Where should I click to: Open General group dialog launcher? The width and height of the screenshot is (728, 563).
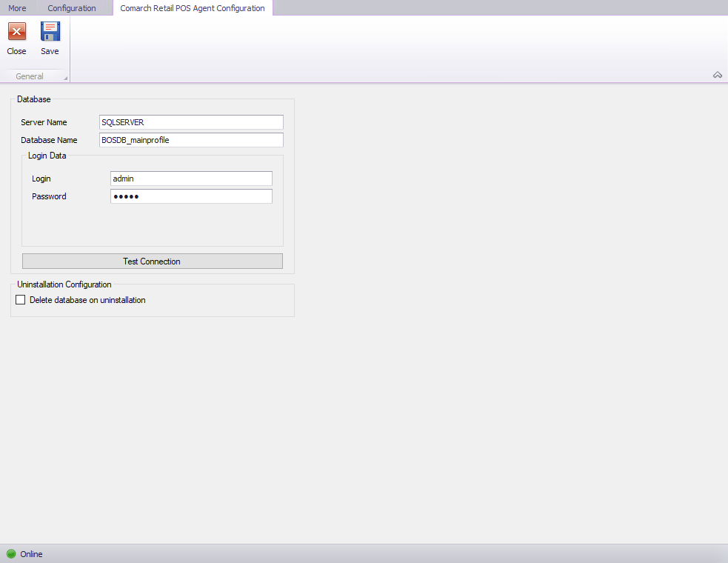(x=65, y=78)
